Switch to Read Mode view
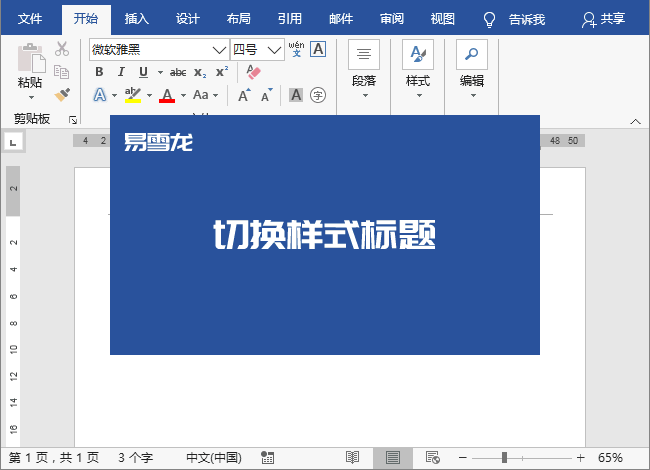The image size is (650, 470). tap(352, 458)
